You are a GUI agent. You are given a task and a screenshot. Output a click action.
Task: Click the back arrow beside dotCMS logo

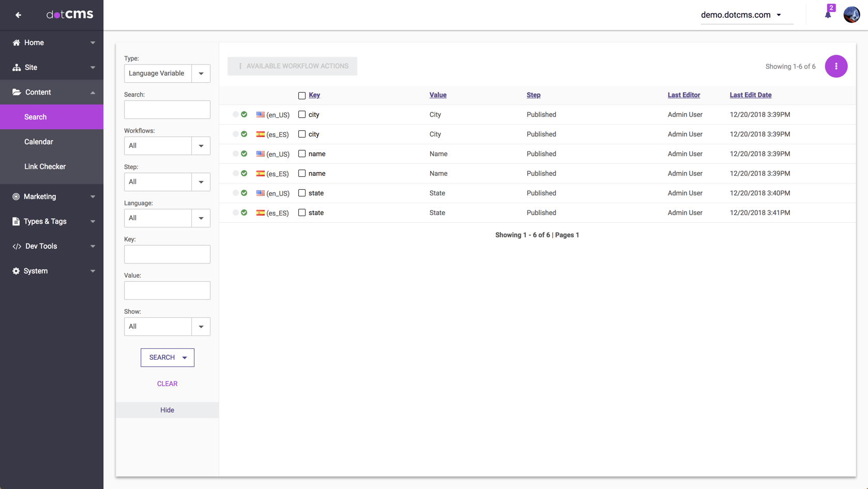[18, 15]
